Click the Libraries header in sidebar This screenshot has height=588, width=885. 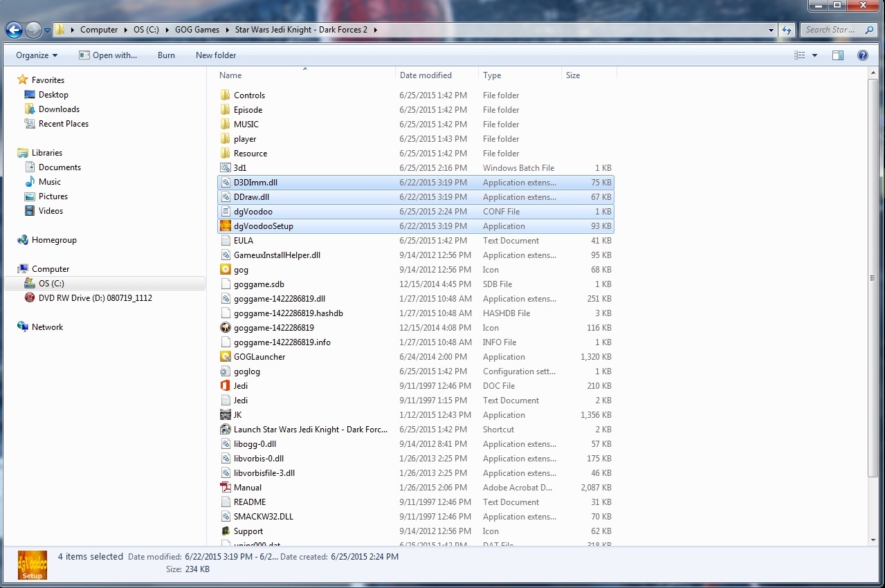click(x=40, y=153)
